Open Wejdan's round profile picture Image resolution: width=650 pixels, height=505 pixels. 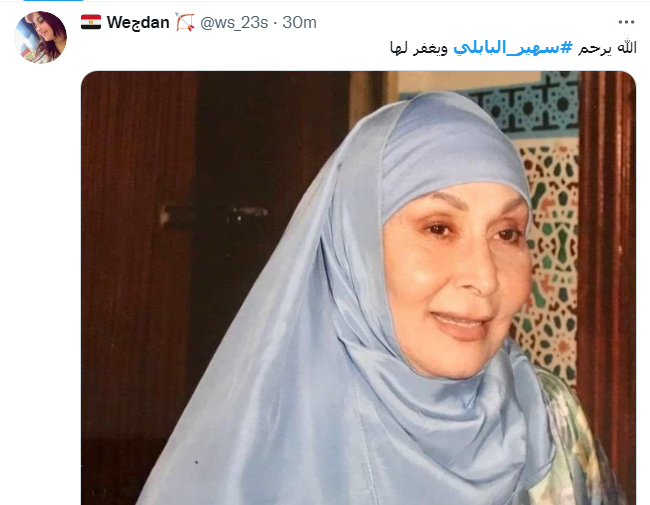pyautogui.click(x=41, y=37)
